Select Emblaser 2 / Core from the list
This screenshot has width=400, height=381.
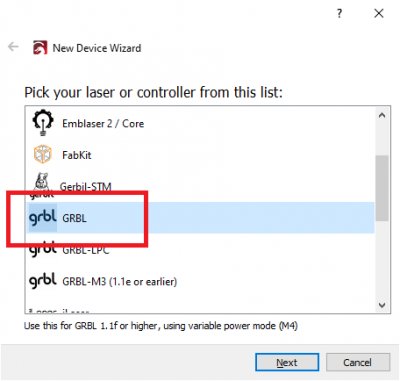coord(200,123)
